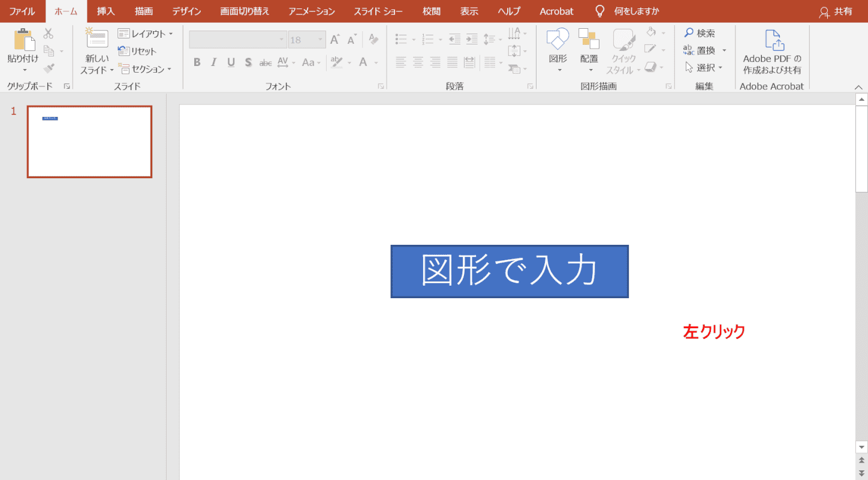Switch to the Review (校閲) tab
Screen dimensions: 868x480
click(x=432, y=11)
